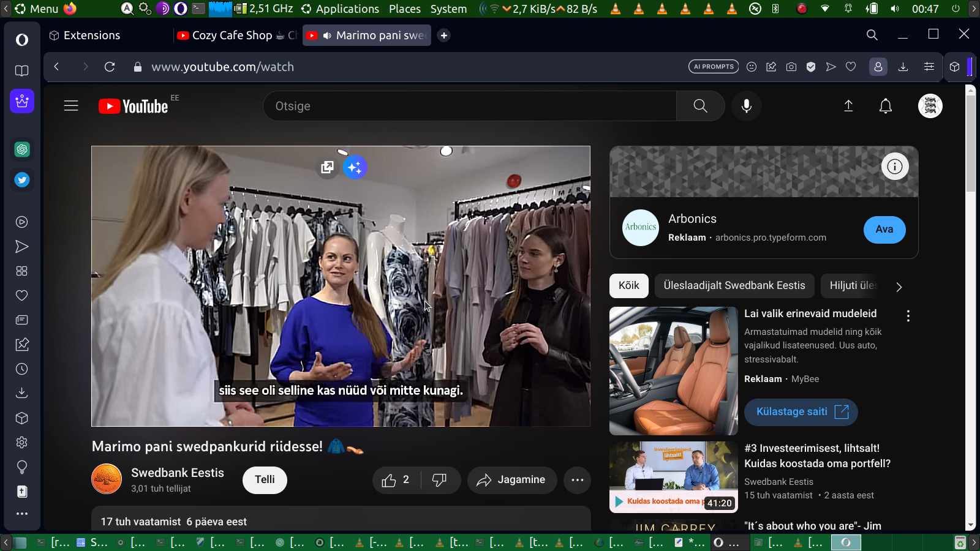
Task: Open more actions menu under the video
Action: pos(578,480)
